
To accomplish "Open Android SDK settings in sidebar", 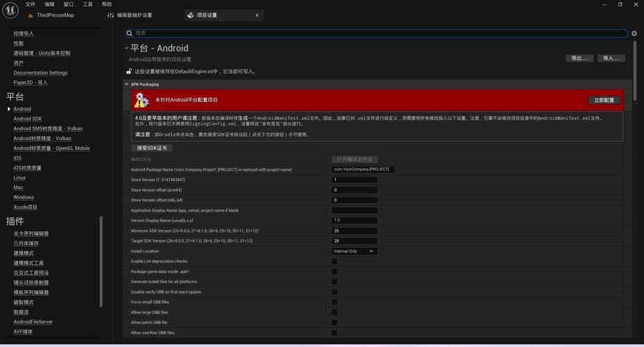I will (28, 119).
